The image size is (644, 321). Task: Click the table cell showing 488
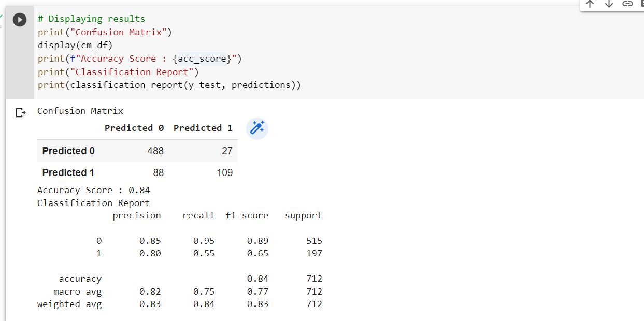point(155,151)
